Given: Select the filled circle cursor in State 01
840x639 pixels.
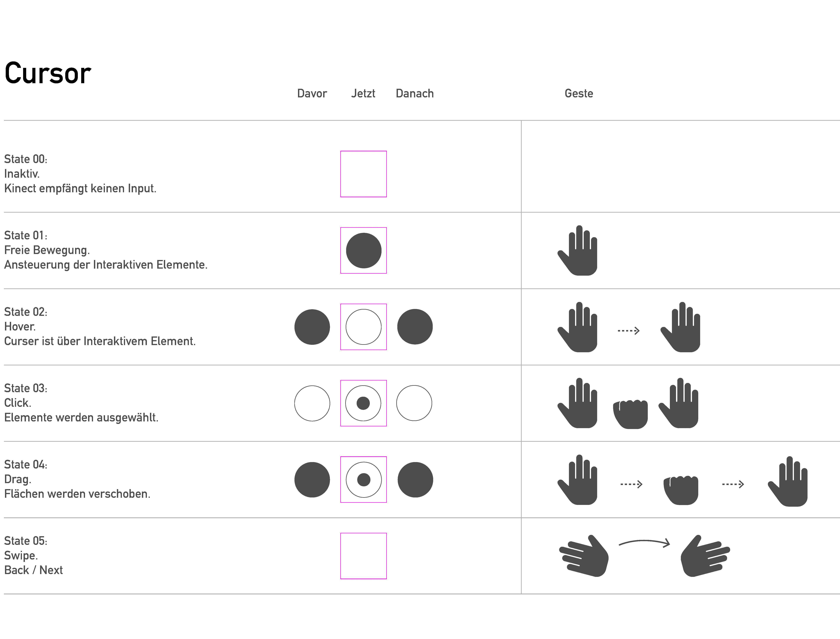Looking at the screenshot, I should click(363, 250).
